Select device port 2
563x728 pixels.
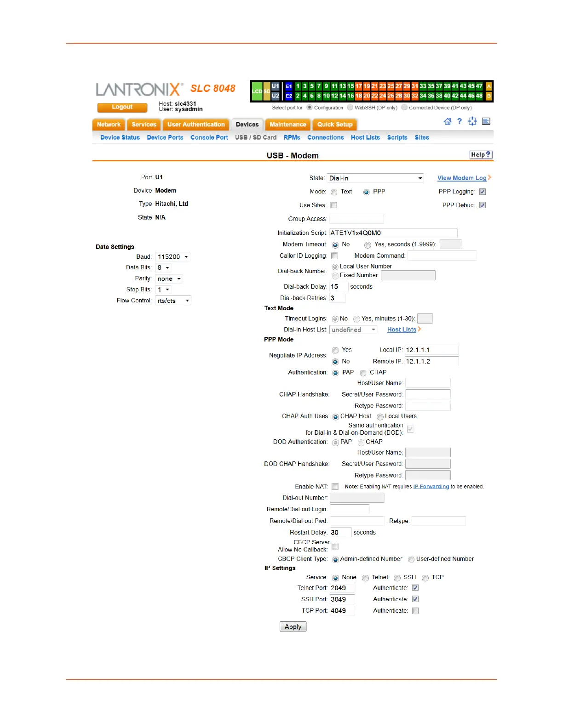tap(298, 96)
